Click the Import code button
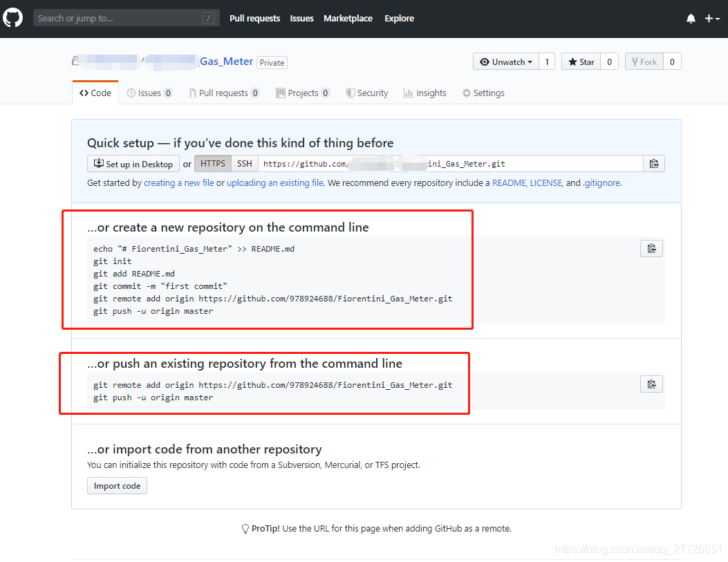This screenshot has width=728, height=562. pos(117,486)
